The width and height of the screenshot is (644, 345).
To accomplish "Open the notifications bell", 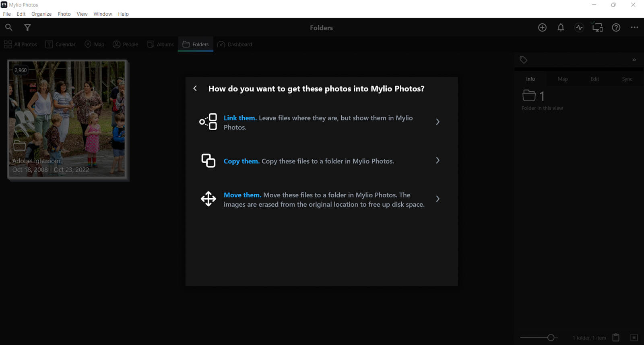I will click(560, 27).
